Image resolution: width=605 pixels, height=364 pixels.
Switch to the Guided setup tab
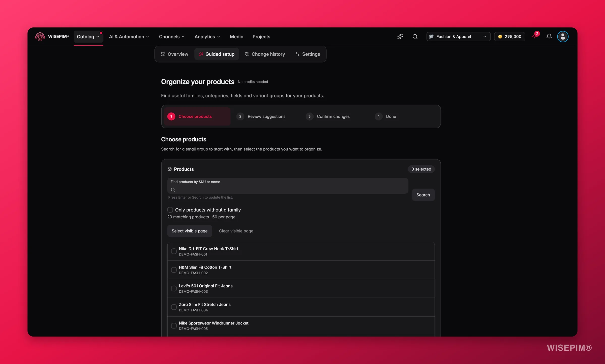coord(217,54)
